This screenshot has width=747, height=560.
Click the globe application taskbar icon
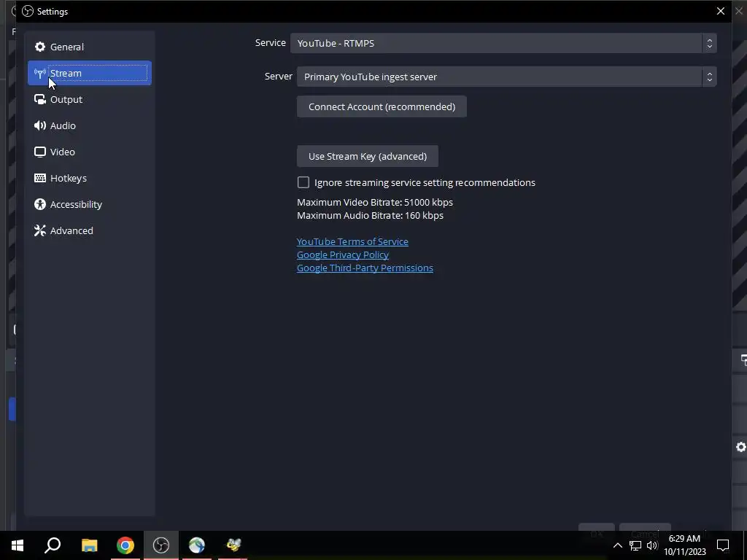pos(197,545)
